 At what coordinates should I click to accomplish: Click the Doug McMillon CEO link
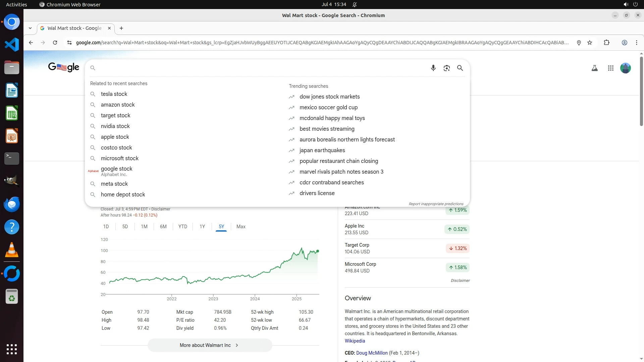(372, 353)
